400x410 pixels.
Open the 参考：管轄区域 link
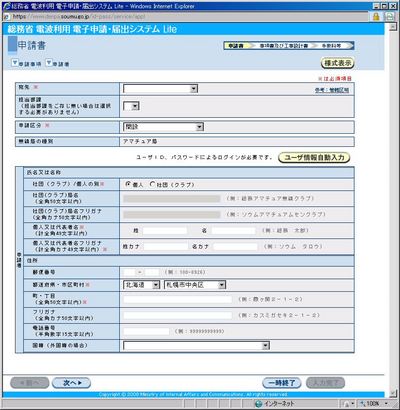point(332,90)
